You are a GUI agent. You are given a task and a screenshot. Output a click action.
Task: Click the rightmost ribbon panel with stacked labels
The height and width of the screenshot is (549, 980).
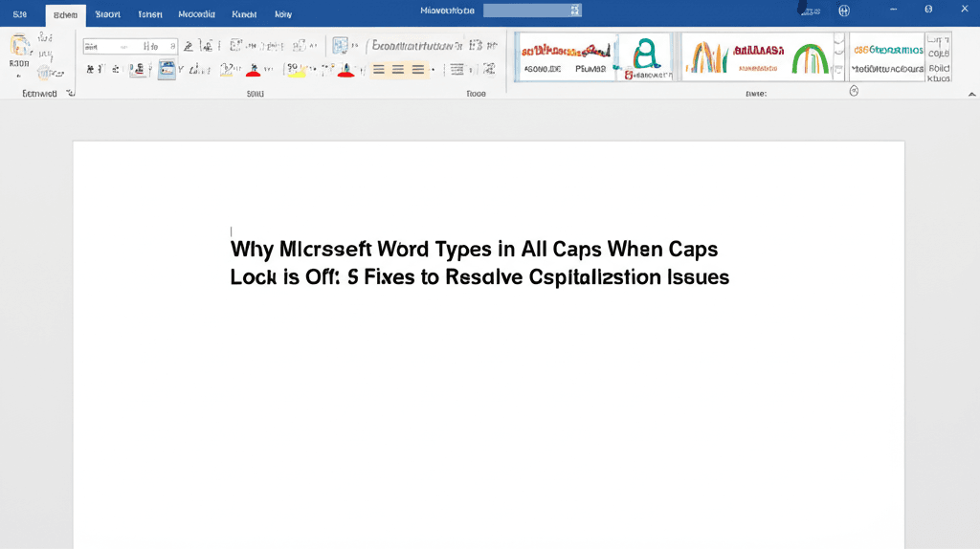tap(938, 57)
